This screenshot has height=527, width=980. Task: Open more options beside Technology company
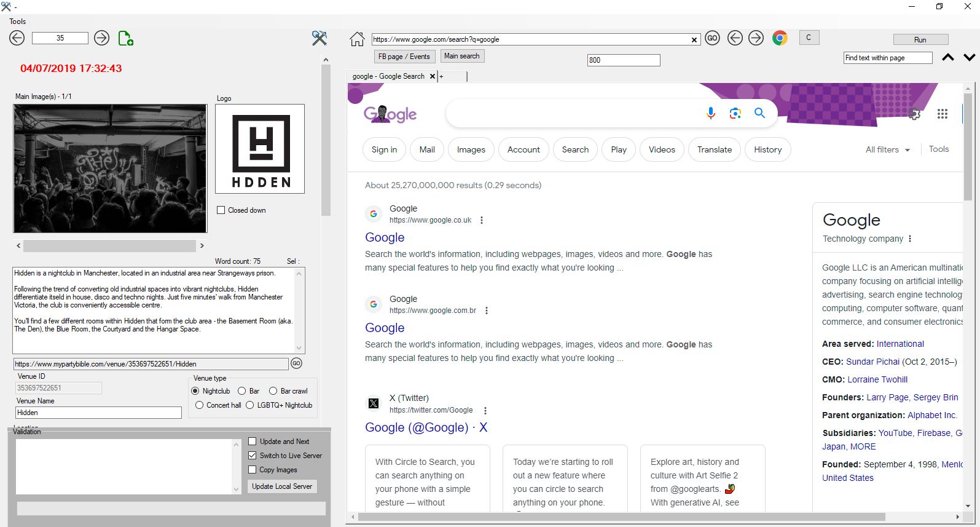click(x=910, y=239)
